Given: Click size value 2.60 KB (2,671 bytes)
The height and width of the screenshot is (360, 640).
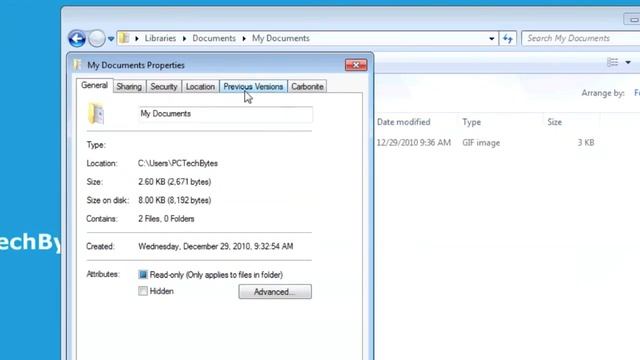Looking at the screenshot, I should tap(175, 182).
